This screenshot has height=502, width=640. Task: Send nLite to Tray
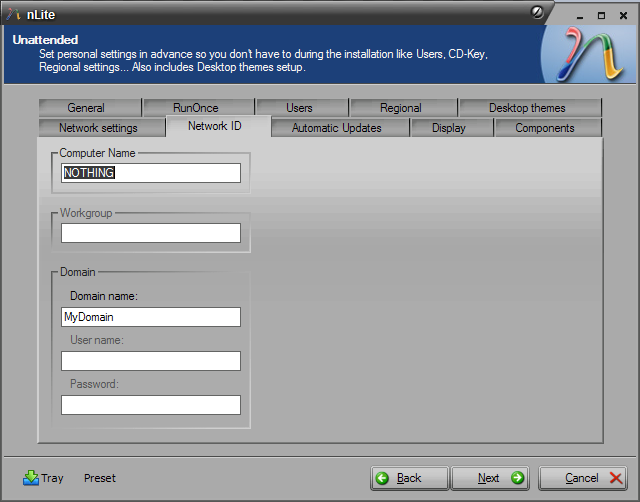coord(43,478)
